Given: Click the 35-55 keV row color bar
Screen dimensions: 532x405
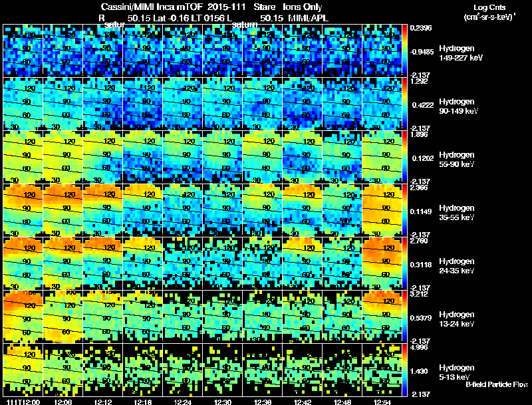Looking at the screenshot, I should tap(404, 210).
